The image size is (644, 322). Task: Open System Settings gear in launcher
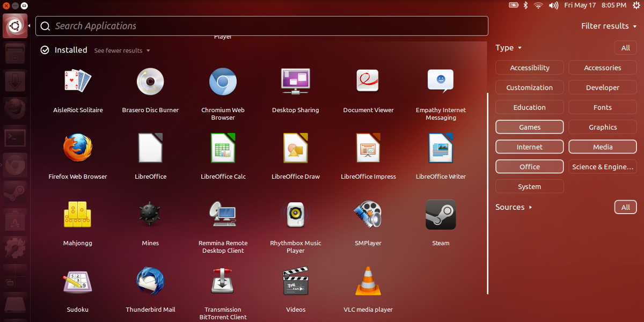(x=15, y=248)
